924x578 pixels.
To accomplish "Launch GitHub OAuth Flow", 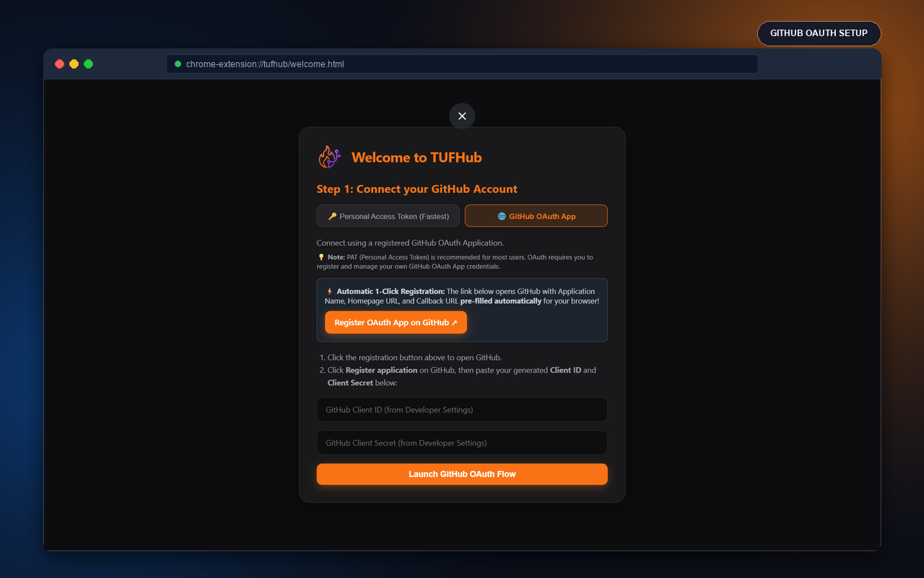I will pos(462,474).
